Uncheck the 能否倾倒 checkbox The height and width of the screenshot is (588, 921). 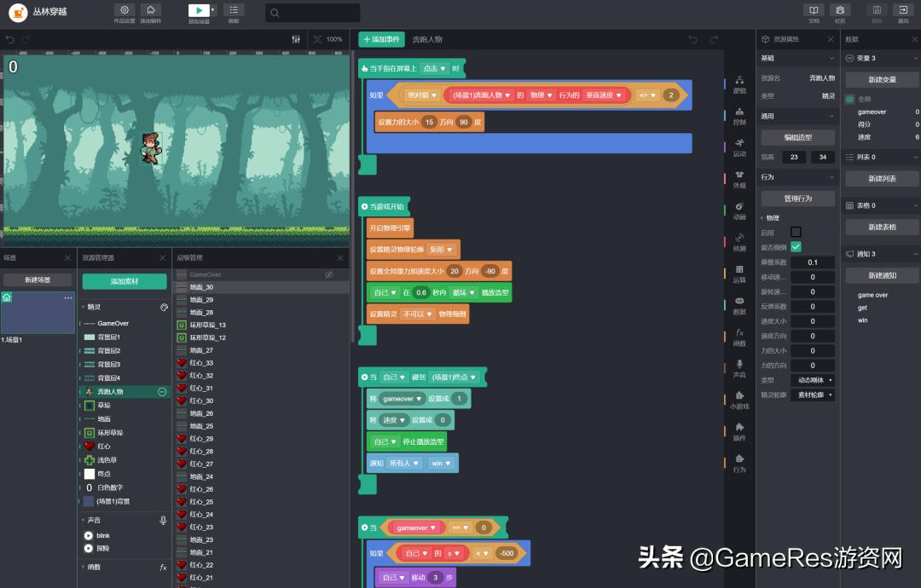[797, 245]
